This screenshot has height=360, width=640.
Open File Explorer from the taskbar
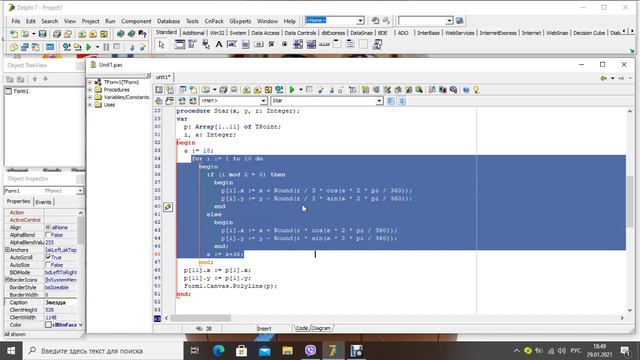pos(287,351)
